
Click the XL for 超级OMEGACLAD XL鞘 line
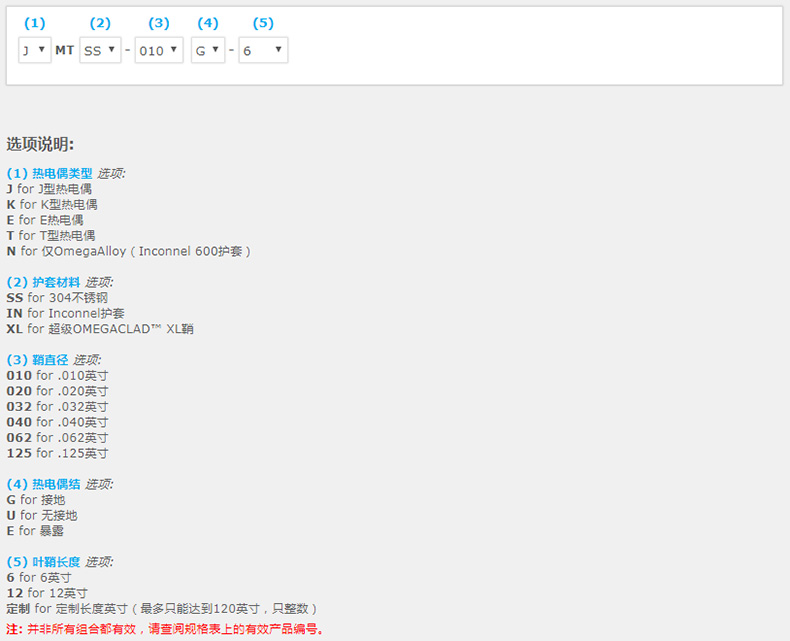click(x=100, y=329)
